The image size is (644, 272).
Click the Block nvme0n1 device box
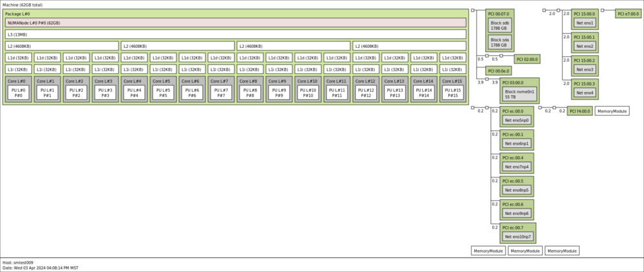(519, 95)
